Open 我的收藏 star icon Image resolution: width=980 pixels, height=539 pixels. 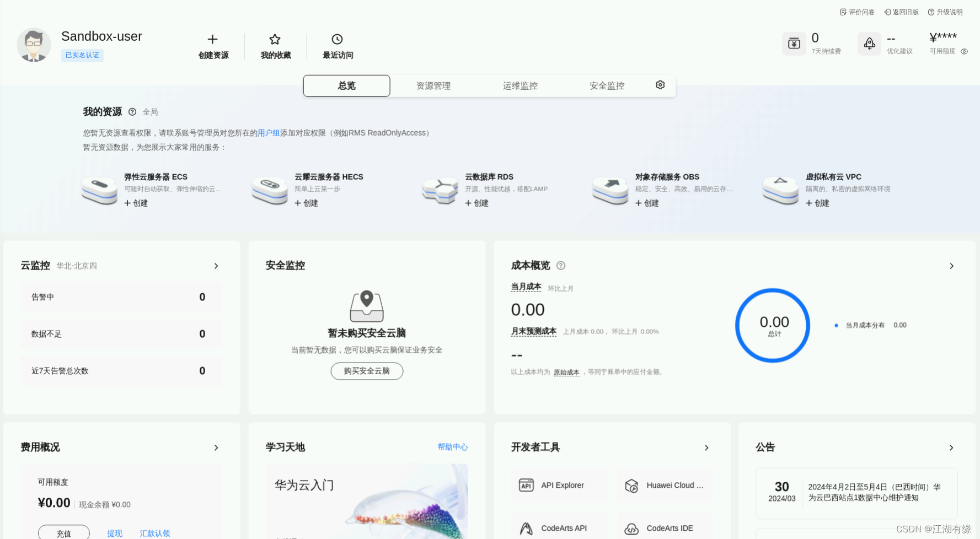(x=275, y=39)
